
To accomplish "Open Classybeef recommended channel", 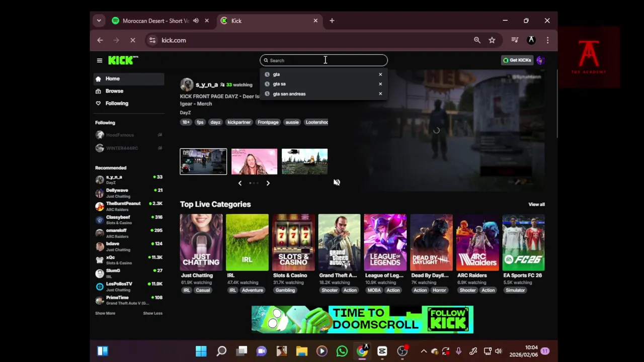I will (129, 220).
